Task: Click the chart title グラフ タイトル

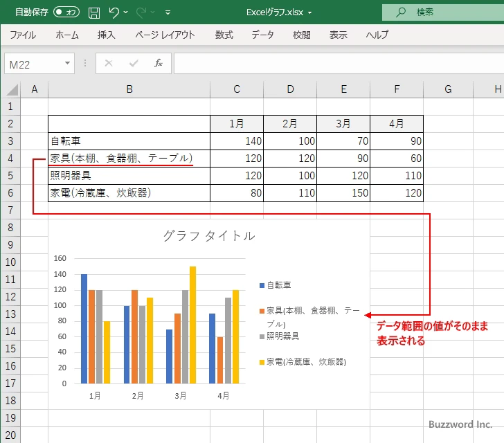Action: pyautogui.click(x=209, y=236)
